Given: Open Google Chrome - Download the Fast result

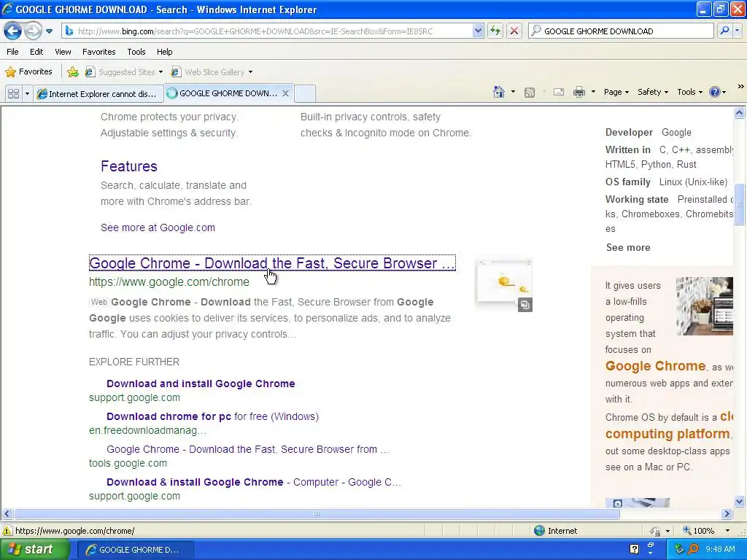Looking at the screenshot, I should (x=272, y=262).
